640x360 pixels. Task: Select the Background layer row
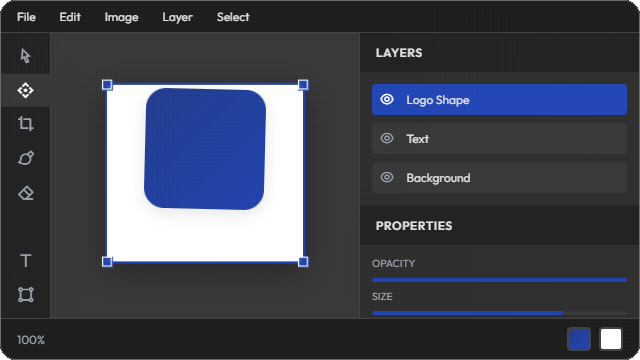coord(499,178)
